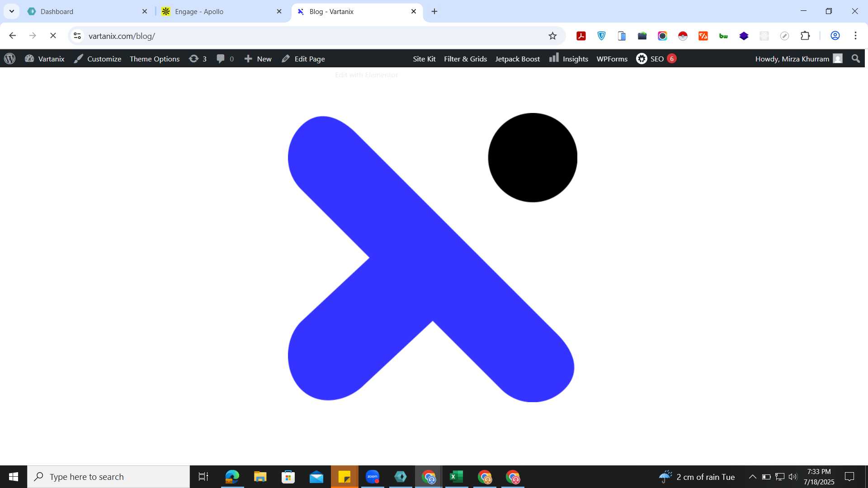Open the Windows notification center

[849, 477]
